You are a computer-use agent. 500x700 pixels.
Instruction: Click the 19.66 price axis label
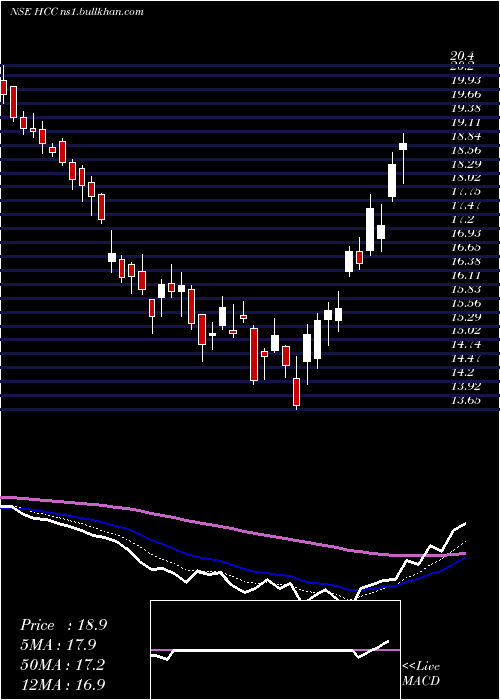(x=466, y=94)
